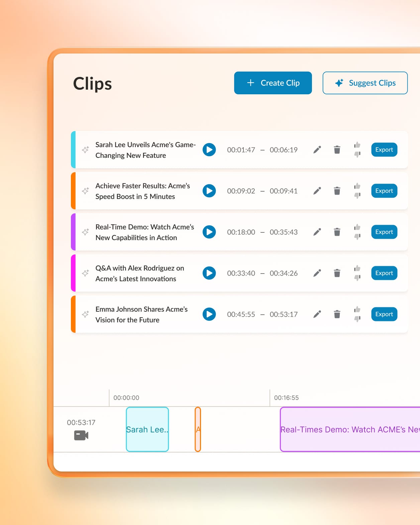The height and width of the screenshot is (525, 420).
Task: Click the sparkle icon beside Real-Time Demo
Action: point(86,232)
